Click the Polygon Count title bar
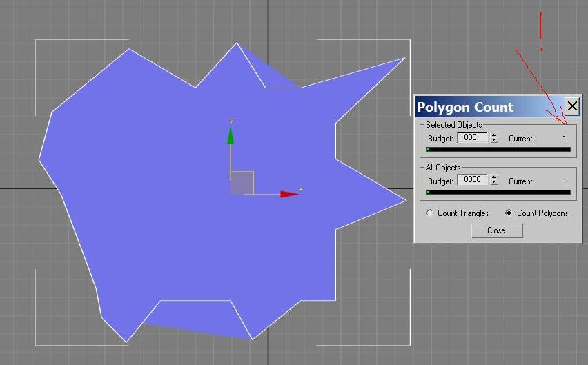Viewport: 588px width, 365px height. click(x=489, y=107)
